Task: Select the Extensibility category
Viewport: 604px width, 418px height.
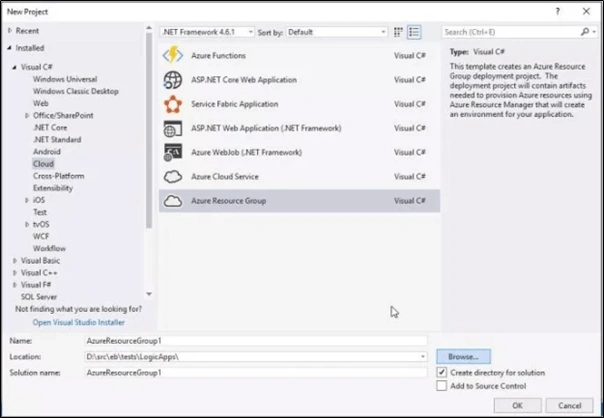Action: pyautogui.click(x=53, y=188)
